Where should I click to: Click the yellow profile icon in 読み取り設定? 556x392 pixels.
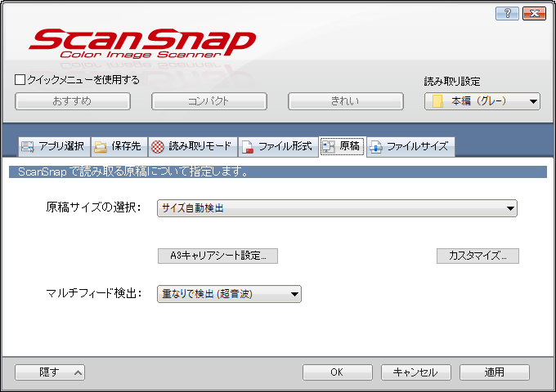pyautogui.click(x=437, y=101)
